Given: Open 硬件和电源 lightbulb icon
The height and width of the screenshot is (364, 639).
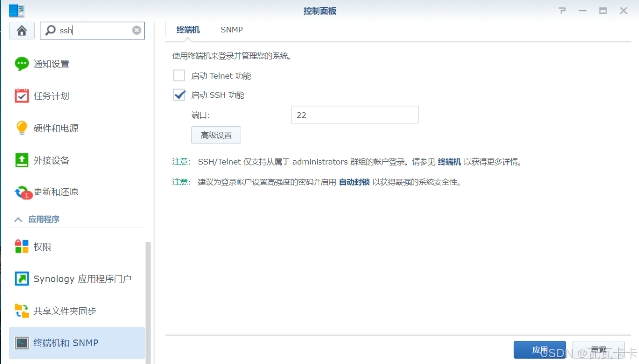Looking at the screenshot, I should click(22, 128).
